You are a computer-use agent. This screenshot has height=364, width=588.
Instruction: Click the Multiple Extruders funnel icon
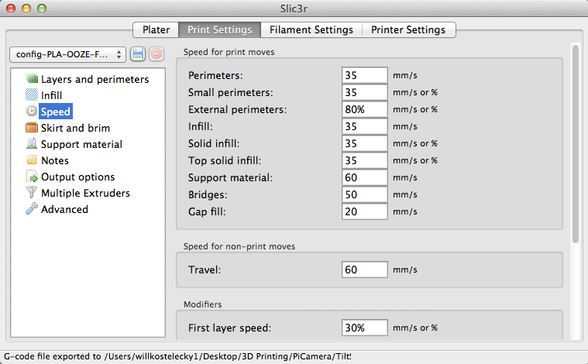click(32, 193)
